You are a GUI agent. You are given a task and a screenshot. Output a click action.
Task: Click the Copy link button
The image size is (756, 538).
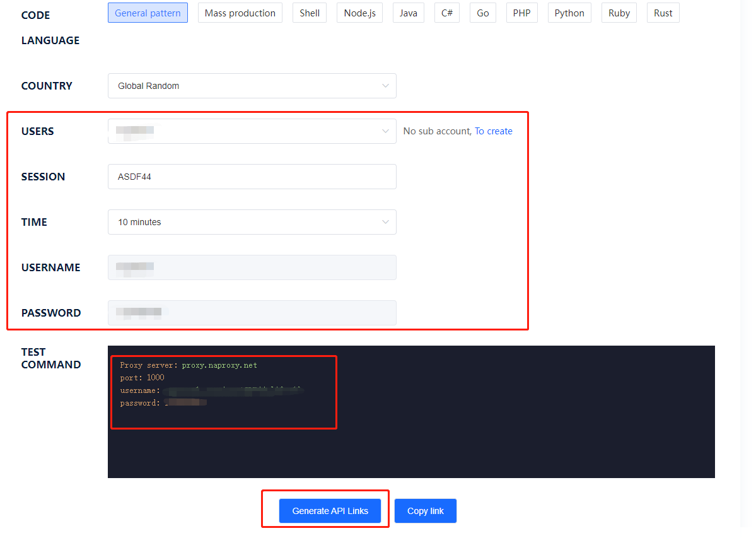click(x=425, y=511)
